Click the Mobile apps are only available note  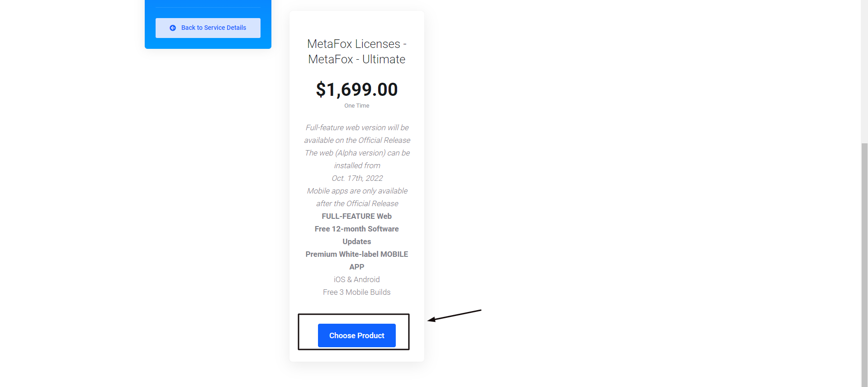click(x=357, y=197)
